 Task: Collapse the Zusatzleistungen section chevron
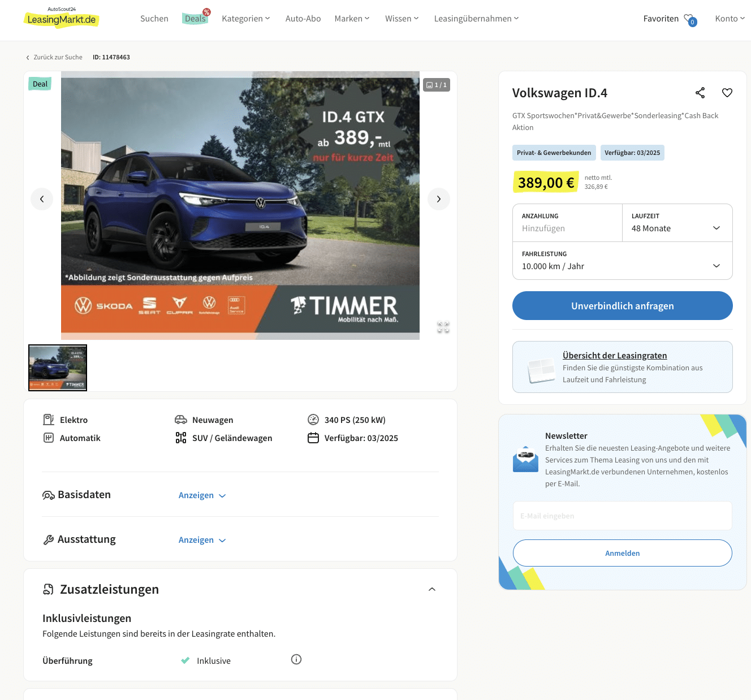click(x=432, y=589)
